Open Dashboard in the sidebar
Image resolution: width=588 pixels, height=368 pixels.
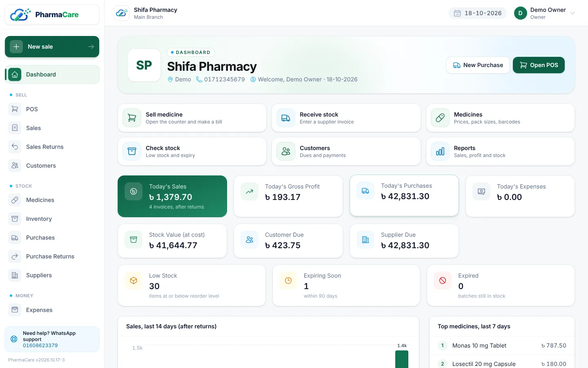tap(52, 74)
